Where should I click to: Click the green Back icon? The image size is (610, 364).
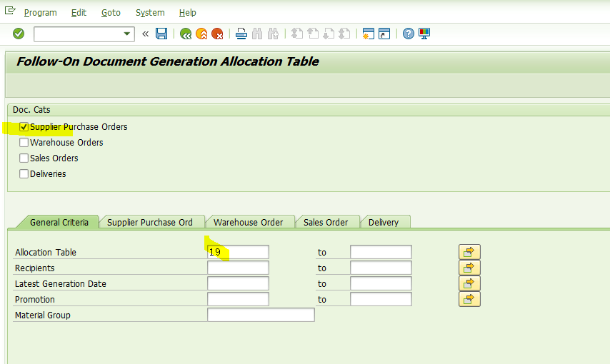186,34
